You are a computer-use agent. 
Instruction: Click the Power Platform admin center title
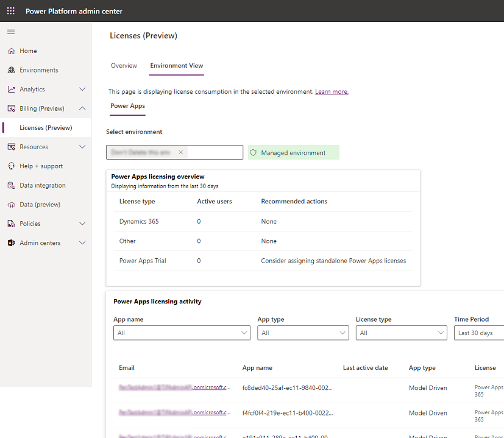pos(74,11)
